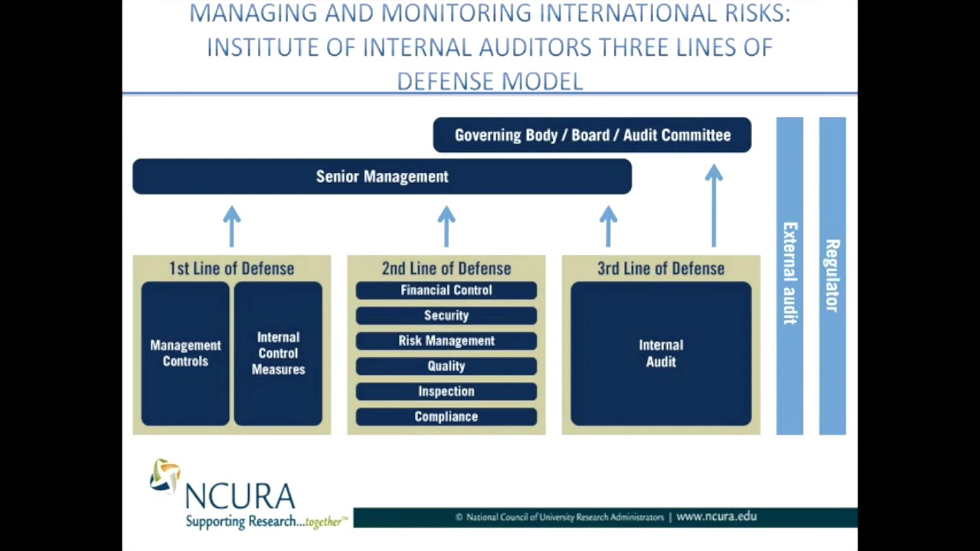This screenshot has height=551, width=980.
Task: Click the Supporting Research...together tagline
Action: pyautogui.click(x=266, y=522)
